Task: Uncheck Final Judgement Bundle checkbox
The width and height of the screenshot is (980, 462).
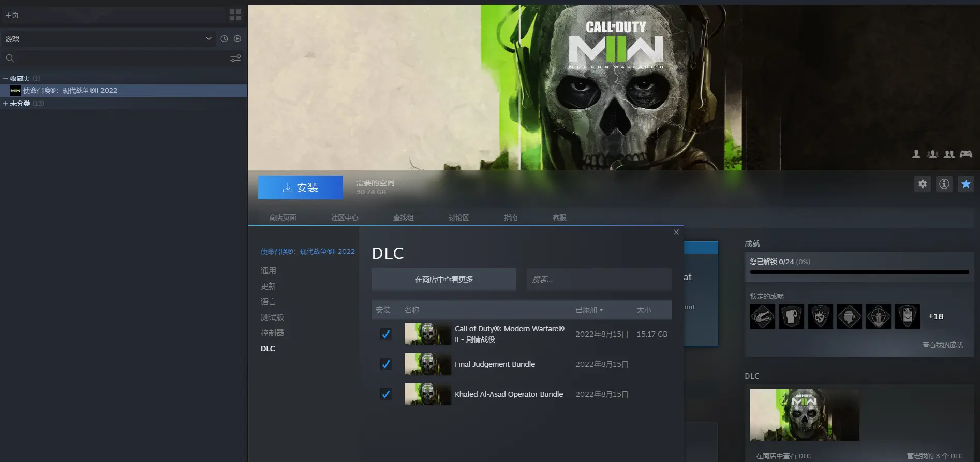Action: (x=385, y=364)
